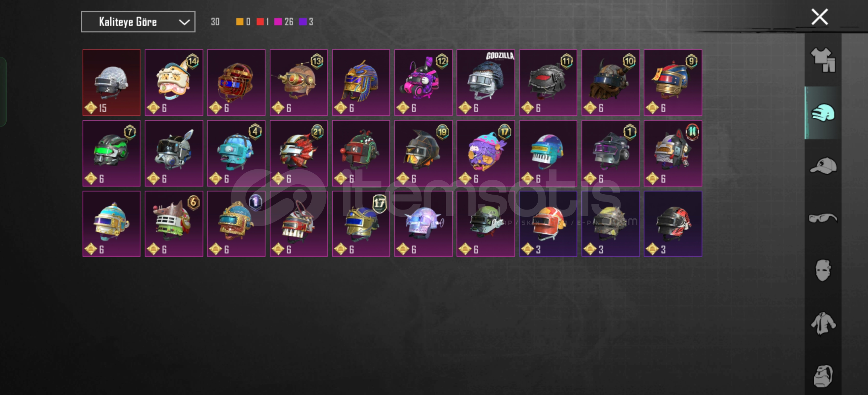This screenshot has width=868, height=395.
Task: Expand the Kaliteye Göre sort dropdown
Action: pyautogui.click(x=138, y=22)
